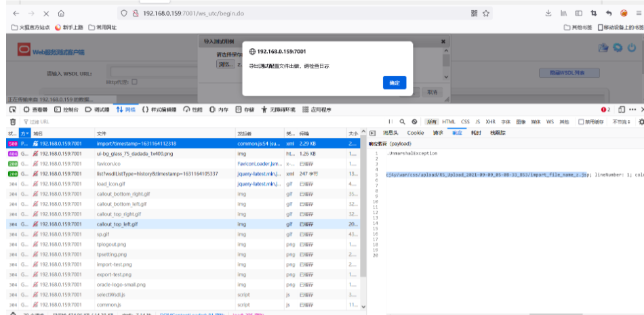Viewport: 644px width, 315px height.
Task: Toggle the Http代理 checkbox
Action: 134,82
